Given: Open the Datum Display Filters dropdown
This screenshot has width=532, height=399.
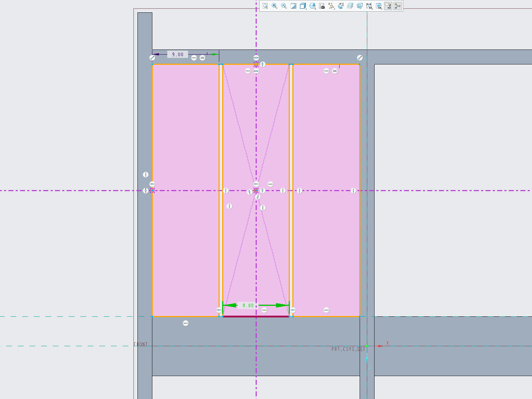Looking at the screenshot, I should [331, 6].
